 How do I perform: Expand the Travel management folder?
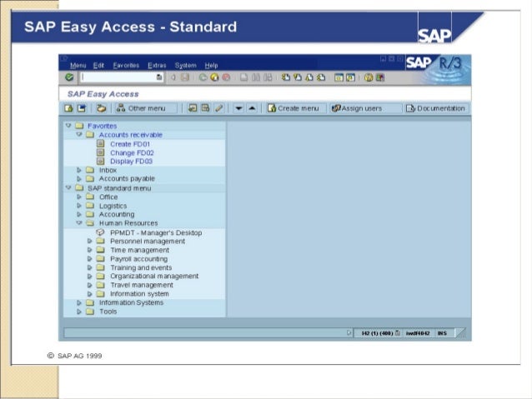[89, 285]
